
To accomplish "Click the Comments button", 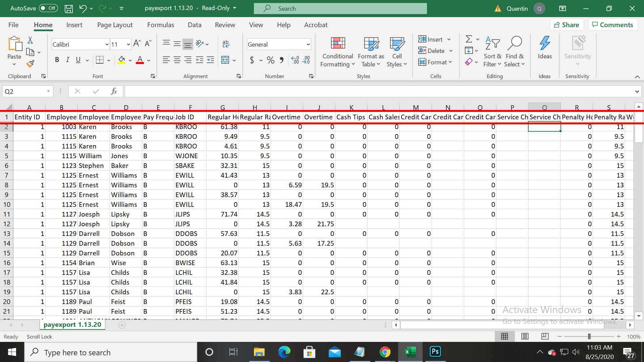I will [x=612, y=25].
